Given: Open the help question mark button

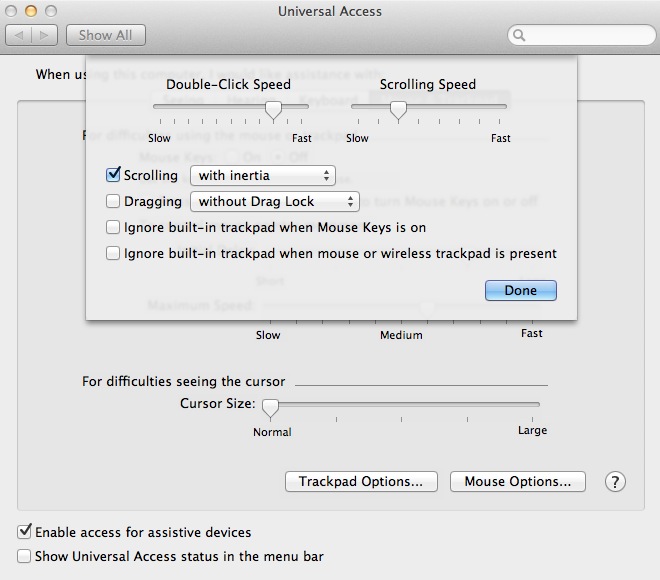Looking at the screenshot, I should coord(615,482).
